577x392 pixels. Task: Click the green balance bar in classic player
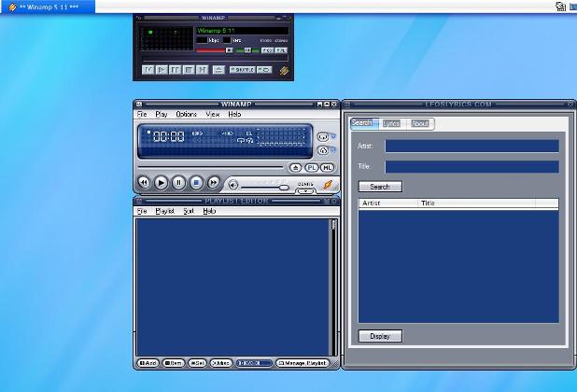click(247, 50)
